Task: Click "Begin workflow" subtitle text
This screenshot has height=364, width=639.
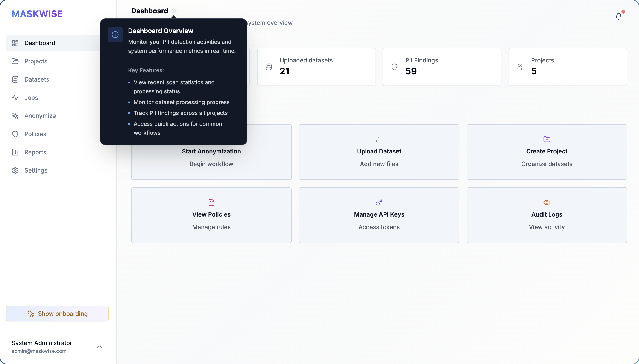Action: (211, 164)
